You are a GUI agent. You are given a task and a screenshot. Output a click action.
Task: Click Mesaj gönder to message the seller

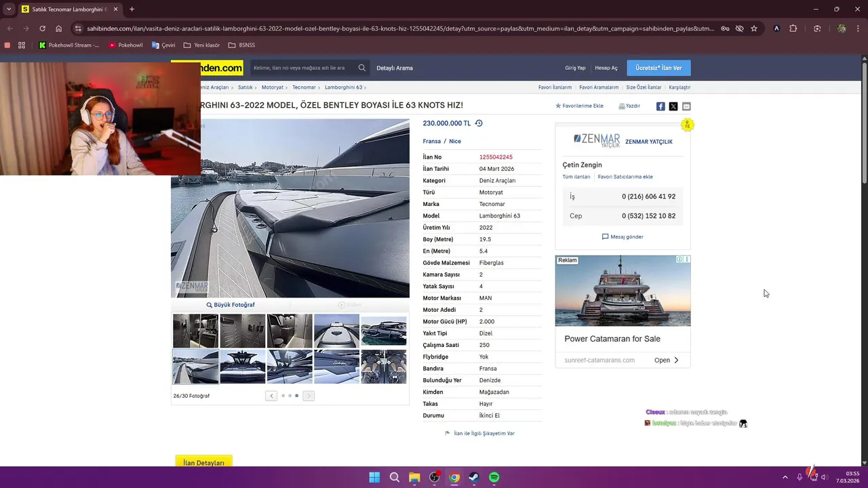pos(623,237)
